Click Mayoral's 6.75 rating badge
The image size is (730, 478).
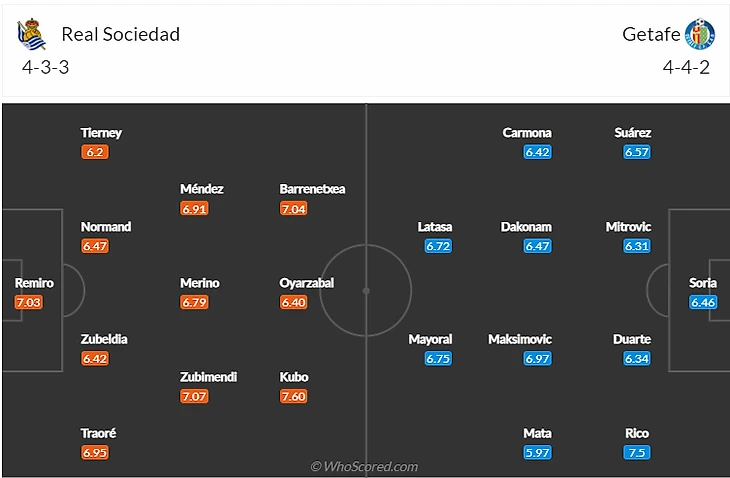tap(438, 358)
